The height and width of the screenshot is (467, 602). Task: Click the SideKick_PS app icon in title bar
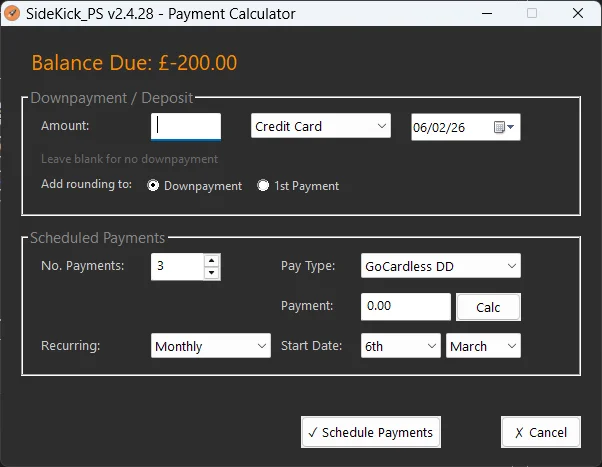pos(12,13)
